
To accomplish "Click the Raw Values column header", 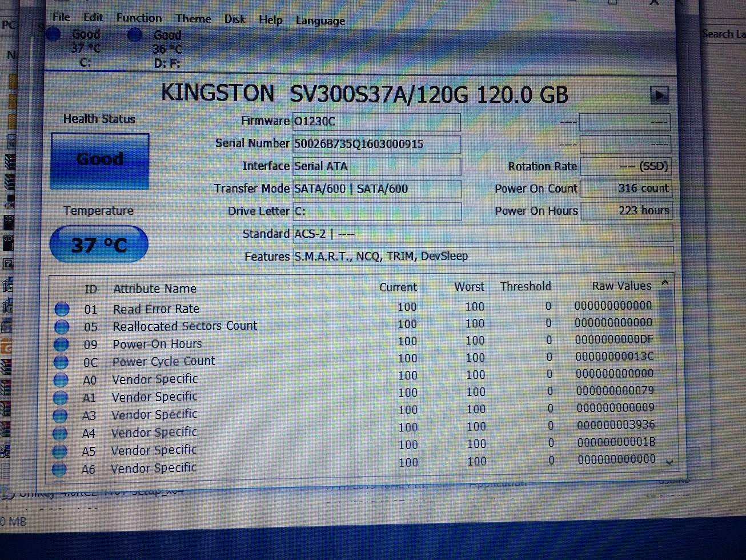I will pyautogui.click(x=621, y=286).
